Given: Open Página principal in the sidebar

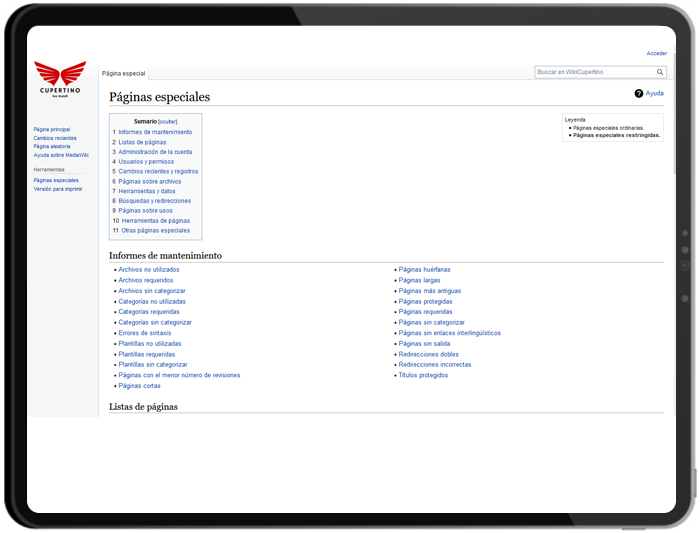Looking at the screenshot, I should click(x=52, y=129).
